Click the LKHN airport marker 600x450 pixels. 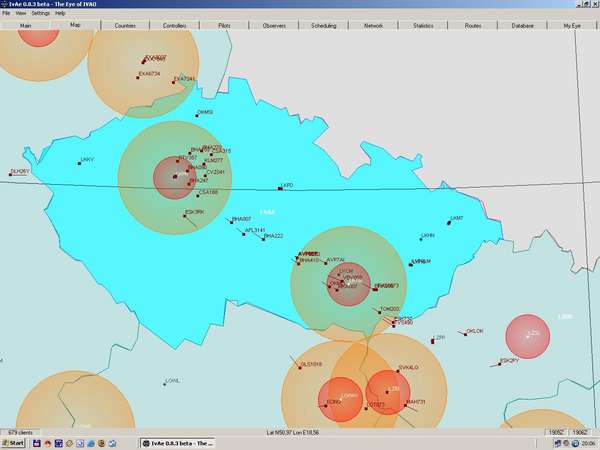point(421,239)
